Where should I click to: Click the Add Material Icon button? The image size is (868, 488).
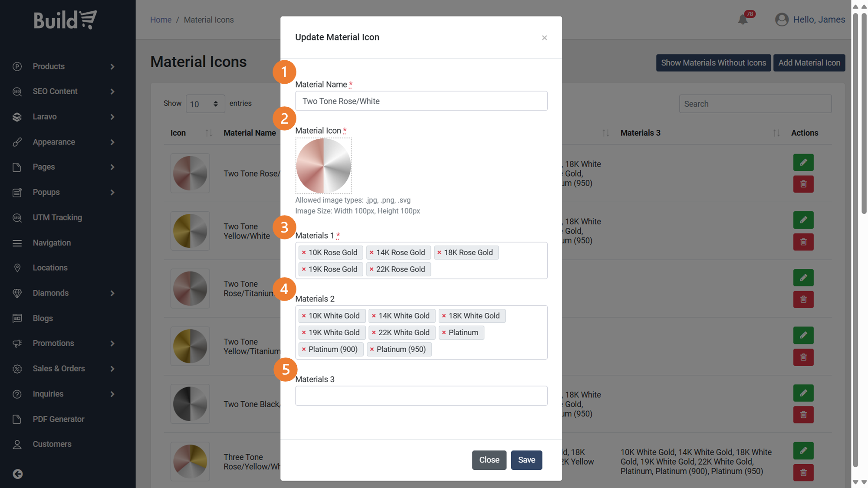click(809, 63)
